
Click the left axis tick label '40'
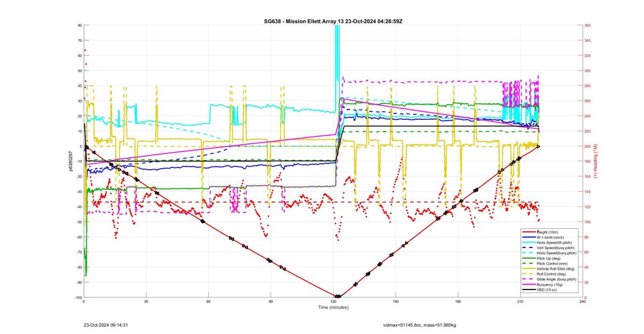(x=79, y=86)
